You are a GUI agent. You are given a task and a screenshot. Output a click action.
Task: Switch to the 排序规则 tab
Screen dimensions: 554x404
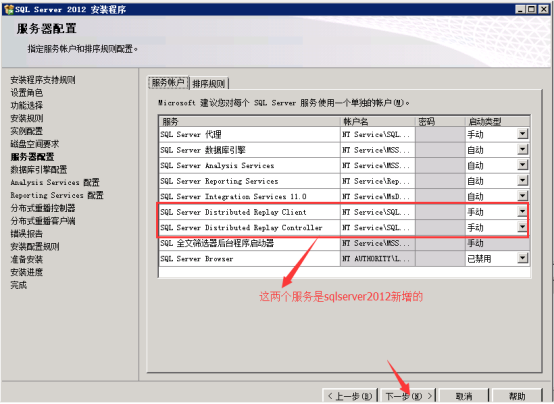(209, 84)
